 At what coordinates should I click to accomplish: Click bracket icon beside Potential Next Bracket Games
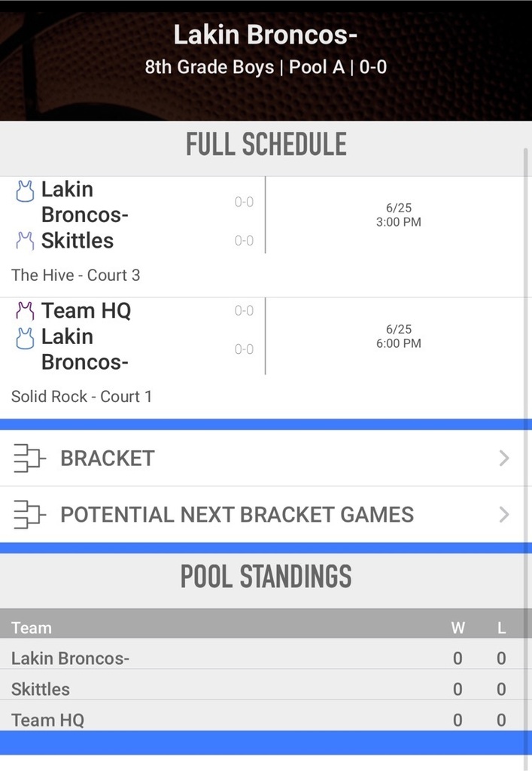click(x=29, y=514)
